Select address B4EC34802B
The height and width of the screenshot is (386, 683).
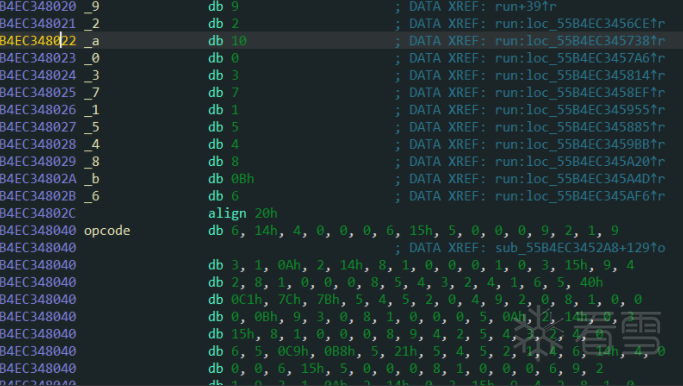pos(38,196)
